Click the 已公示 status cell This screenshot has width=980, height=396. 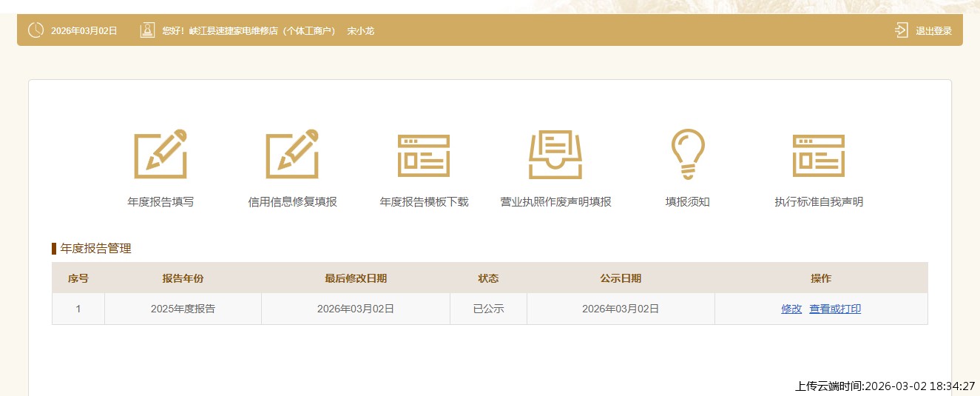[488, 309]
